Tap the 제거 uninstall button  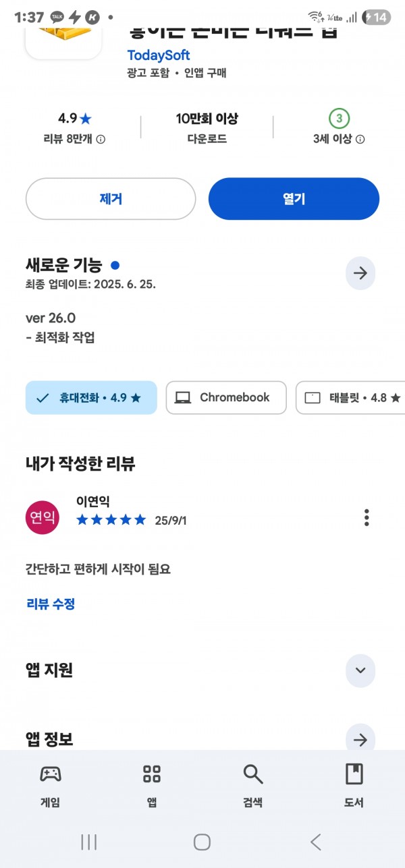pos(111,199)
